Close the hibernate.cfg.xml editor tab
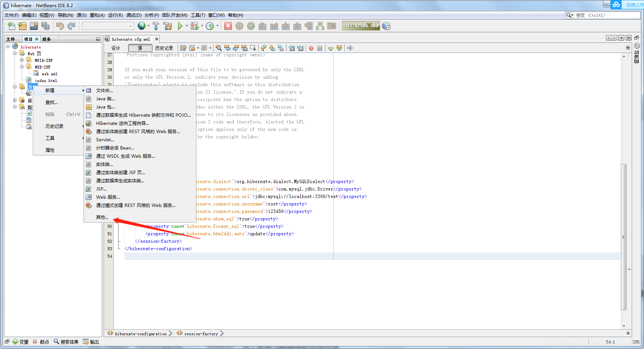 tap(157, 39)
